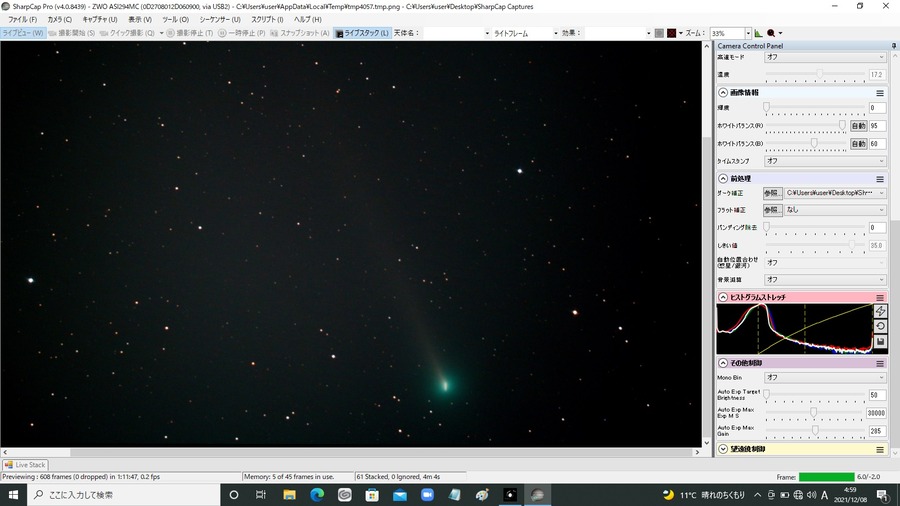Click 参照 button for ダーク補正
The image size is (900, 506).
773,193
